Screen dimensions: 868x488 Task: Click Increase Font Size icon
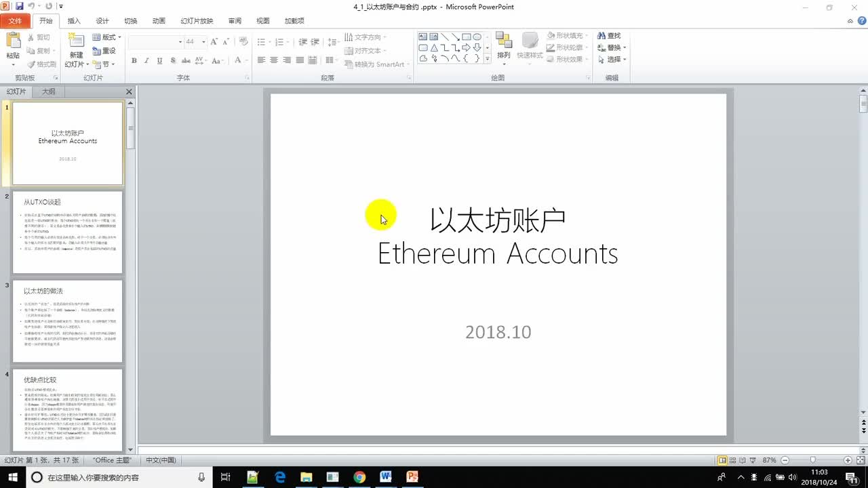214,41
